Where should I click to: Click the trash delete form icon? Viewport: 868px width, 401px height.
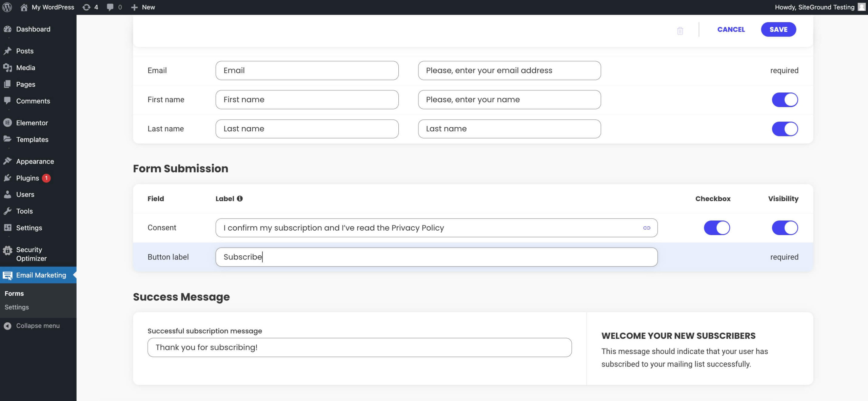[x=680, y=31]
